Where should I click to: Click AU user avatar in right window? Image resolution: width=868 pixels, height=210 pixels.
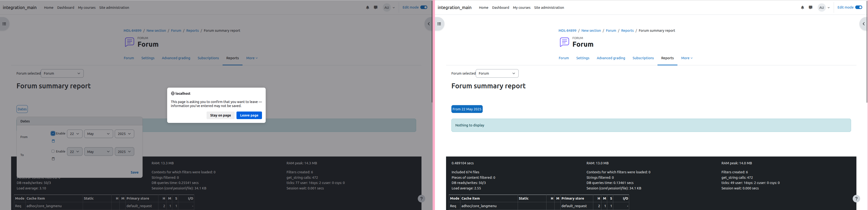click(x=821, y=7)
